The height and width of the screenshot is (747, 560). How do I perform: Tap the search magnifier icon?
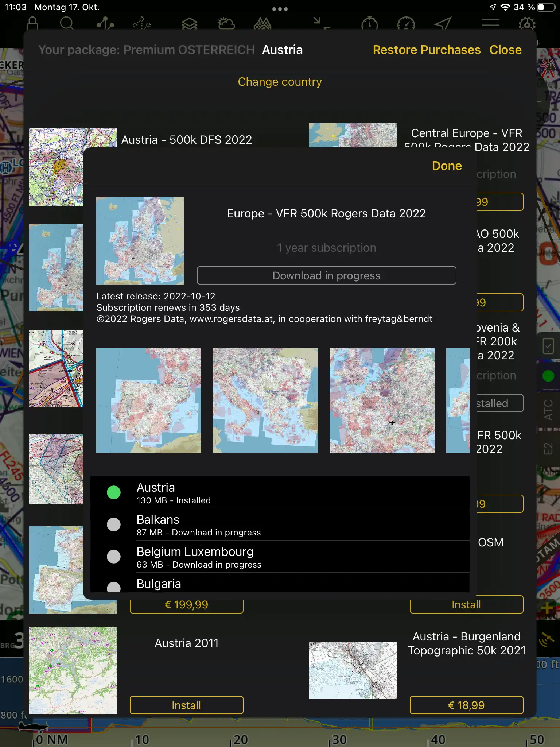[67, 24]
